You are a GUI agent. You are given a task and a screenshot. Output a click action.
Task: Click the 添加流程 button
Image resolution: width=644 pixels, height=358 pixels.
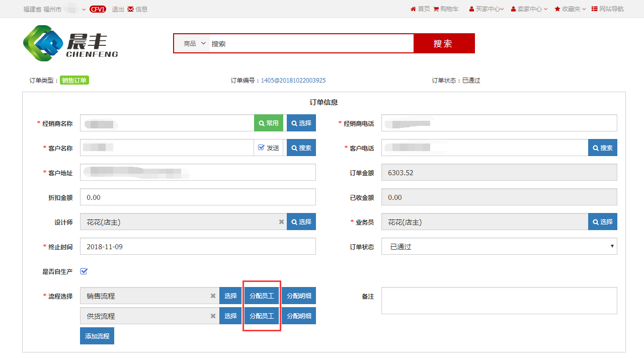tap(97, 336)
